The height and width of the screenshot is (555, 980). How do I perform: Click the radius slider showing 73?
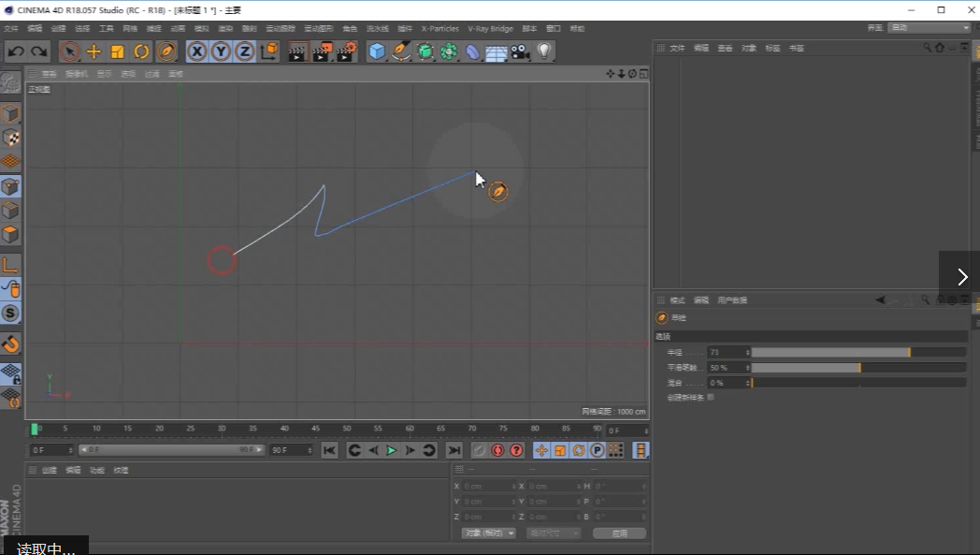coord(858,352)
